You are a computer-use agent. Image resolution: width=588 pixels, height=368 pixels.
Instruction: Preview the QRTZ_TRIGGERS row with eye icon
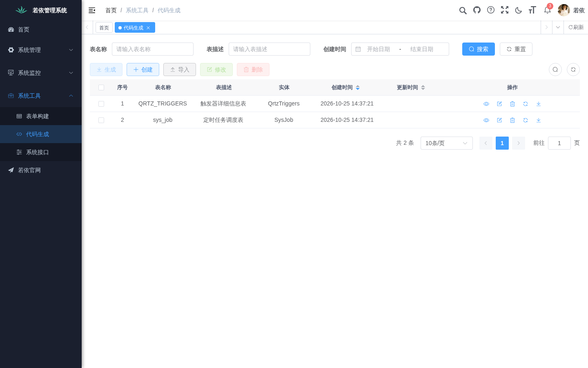click(x=486, y=104)
